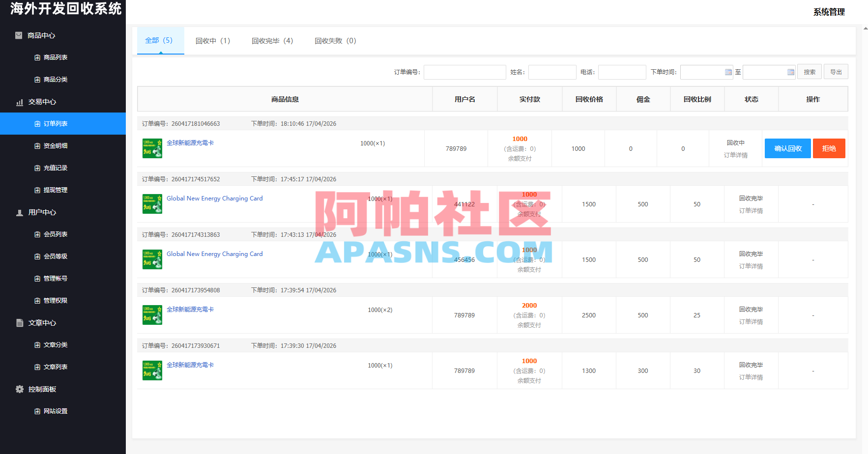Click the scrollbar up arrow at right edge
868x454 pixels.
865,28
